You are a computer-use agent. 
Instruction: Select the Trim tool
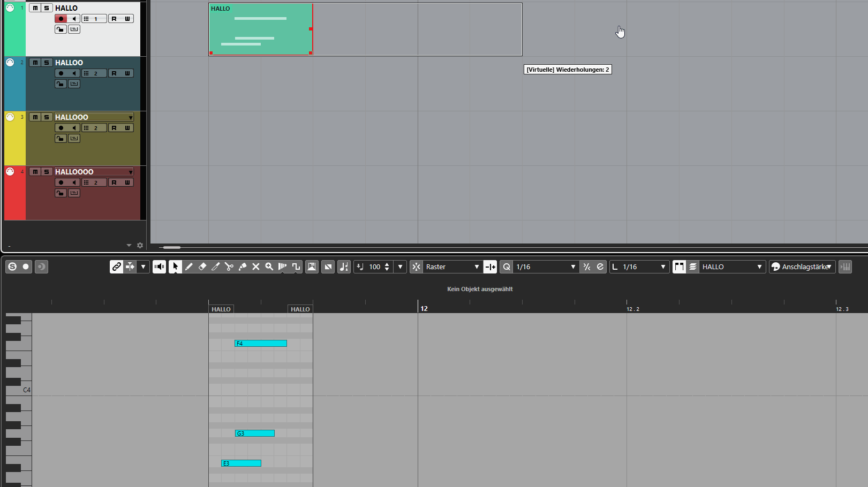(215, 267)
